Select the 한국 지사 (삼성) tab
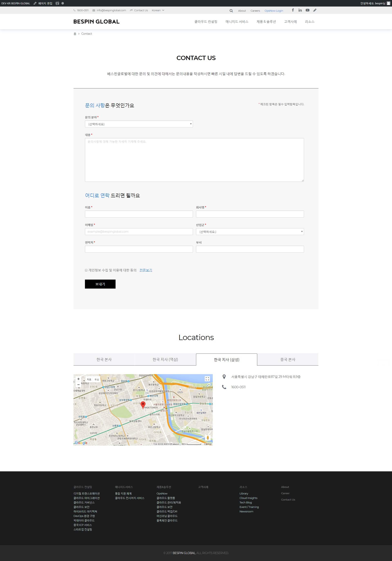The image size is (392, 561). [x=227, y=359]
